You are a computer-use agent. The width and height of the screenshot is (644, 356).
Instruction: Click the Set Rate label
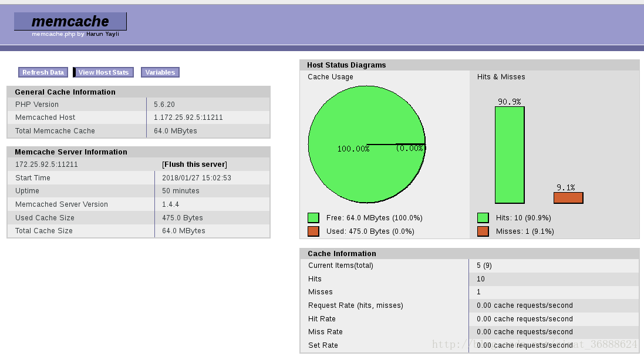coord(323,345)
